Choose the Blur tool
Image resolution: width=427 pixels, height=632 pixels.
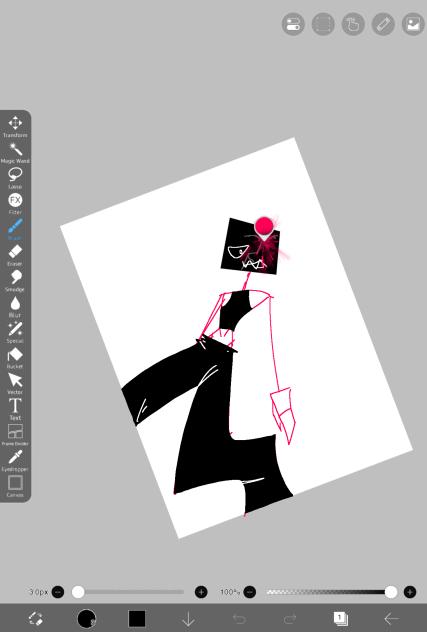[15, 306]
